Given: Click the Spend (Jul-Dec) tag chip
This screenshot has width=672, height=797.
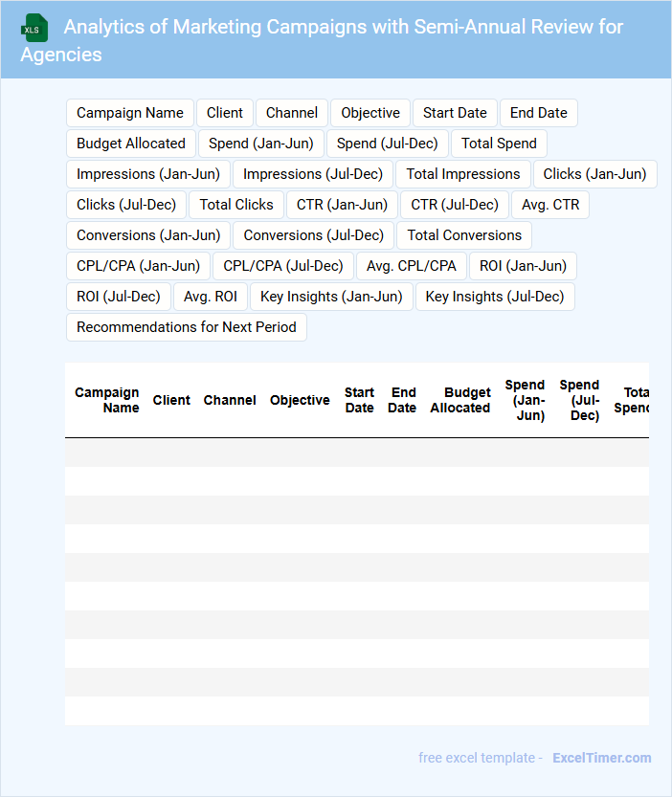Looking at the screenshot, I should click(x=387, y=144).
